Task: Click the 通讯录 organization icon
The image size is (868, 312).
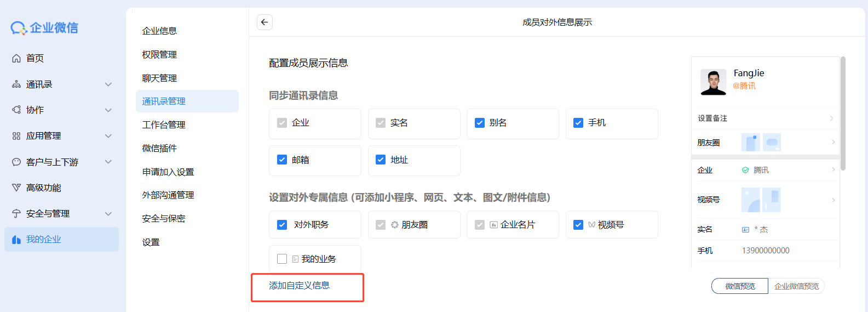Action: (16, 84)
